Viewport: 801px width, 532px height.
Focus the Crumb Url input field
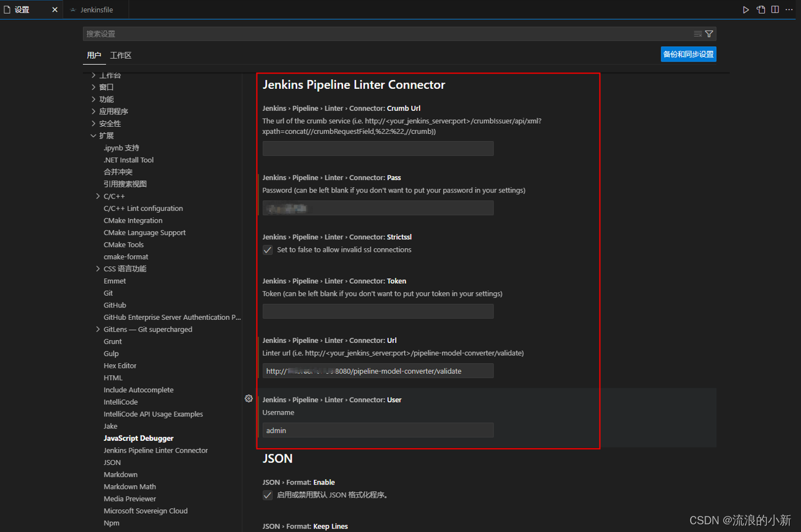click(378, 148)
